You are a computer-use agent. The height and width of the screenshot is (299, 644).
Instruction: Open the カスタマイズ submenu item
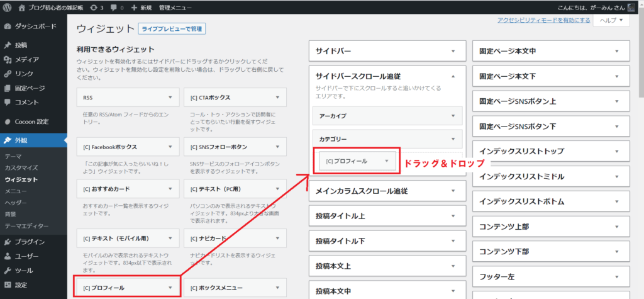(21, 168)
